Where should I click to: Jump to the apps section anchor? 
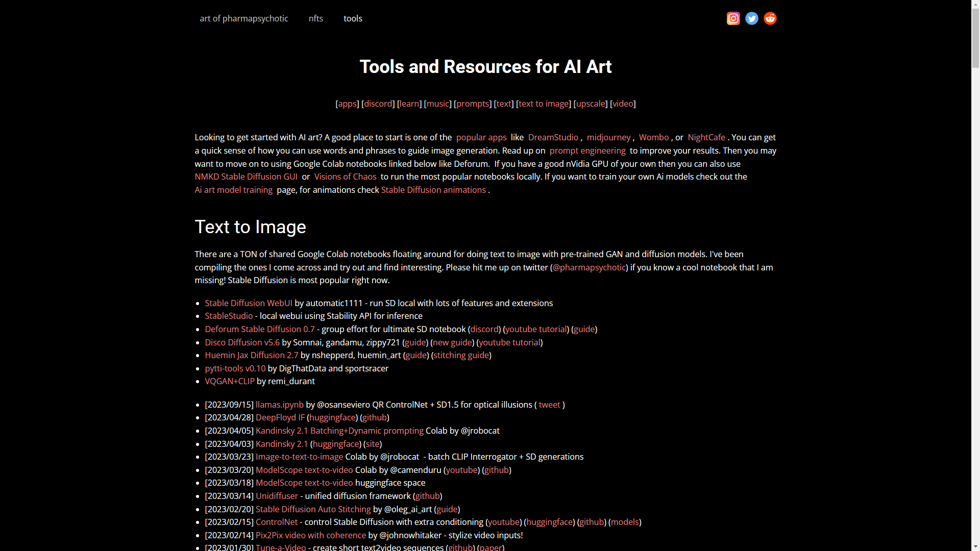coord(348,104)
